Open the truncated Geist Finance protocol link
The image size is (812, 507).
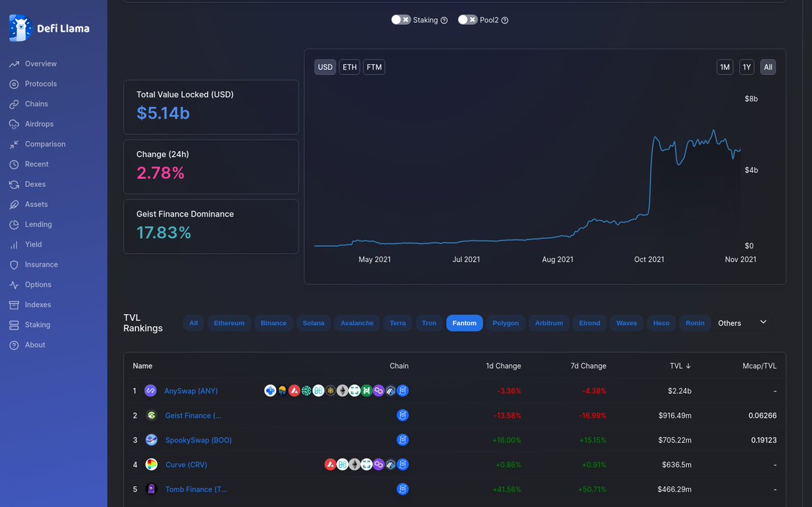[x=193, y=416]
